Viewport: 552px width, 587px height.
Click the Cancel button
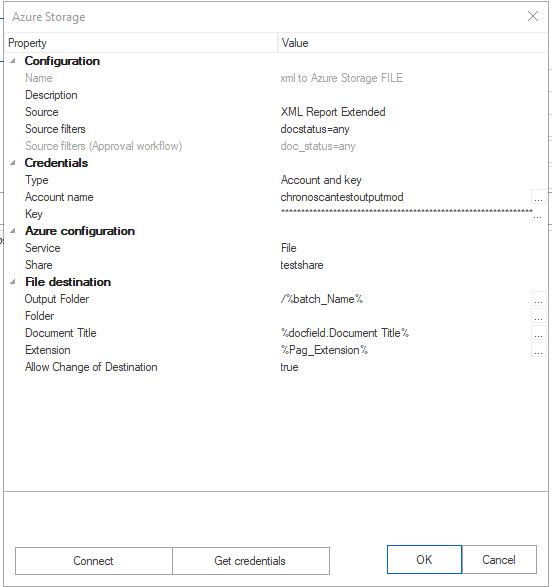pos(499,560)
